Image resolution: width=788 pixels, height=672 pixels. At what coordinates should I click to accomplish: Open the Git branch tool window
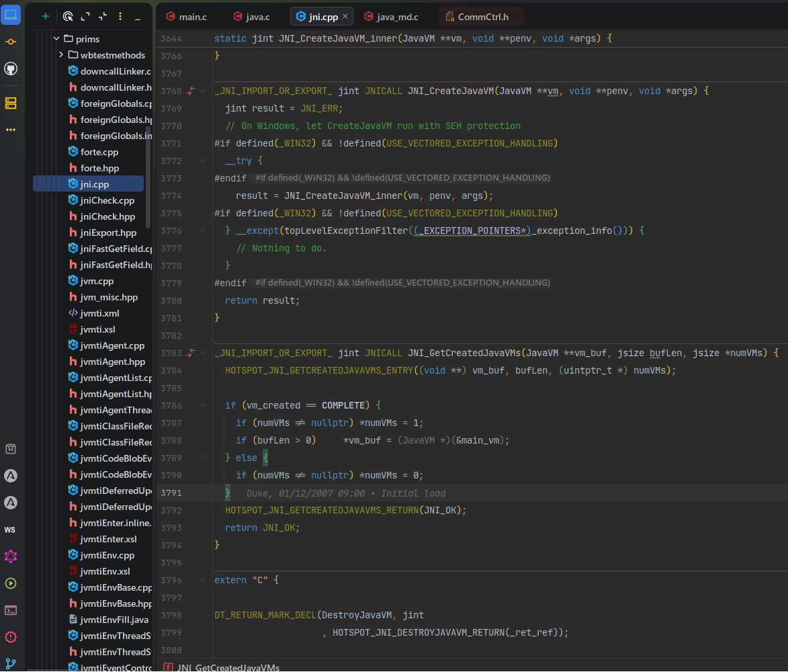[11, 664]
